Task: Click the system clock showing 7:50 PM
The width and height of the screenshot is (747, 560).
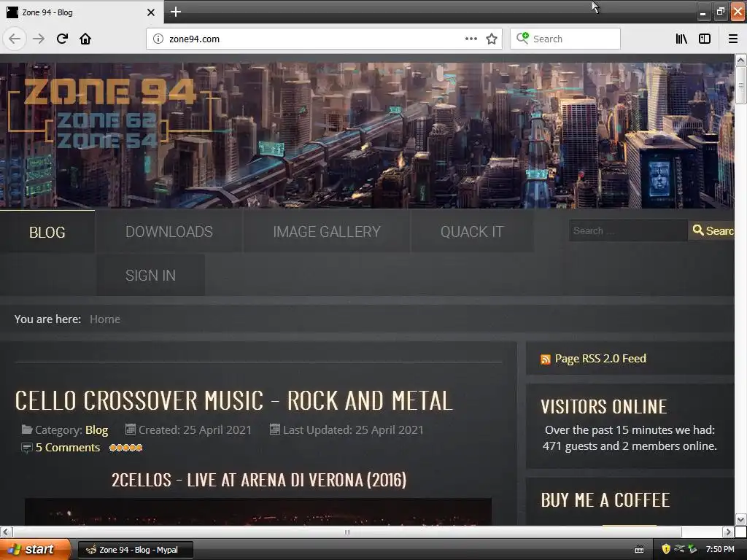Action: pos(720,549)
